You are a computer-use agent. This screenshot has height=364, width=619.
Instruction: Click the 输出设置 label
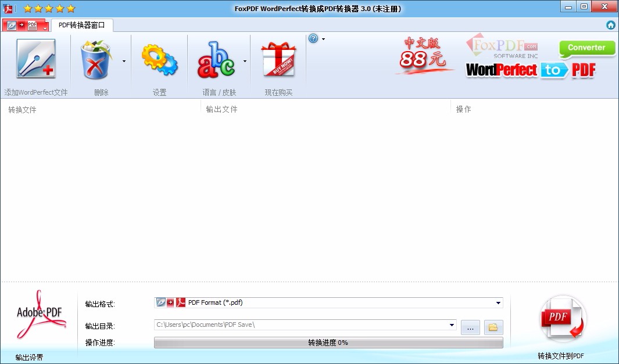pyautogui.click(x=30, y=358)
